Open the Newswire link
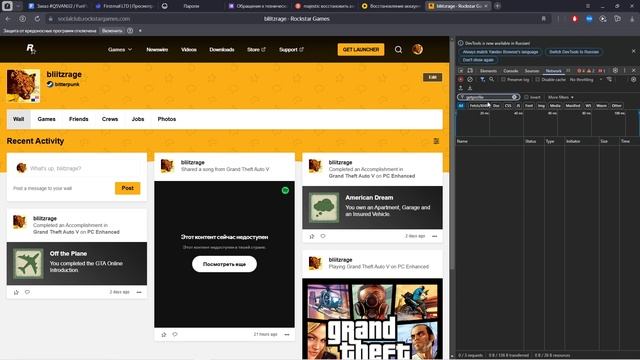640x360 pixels. 157,49
